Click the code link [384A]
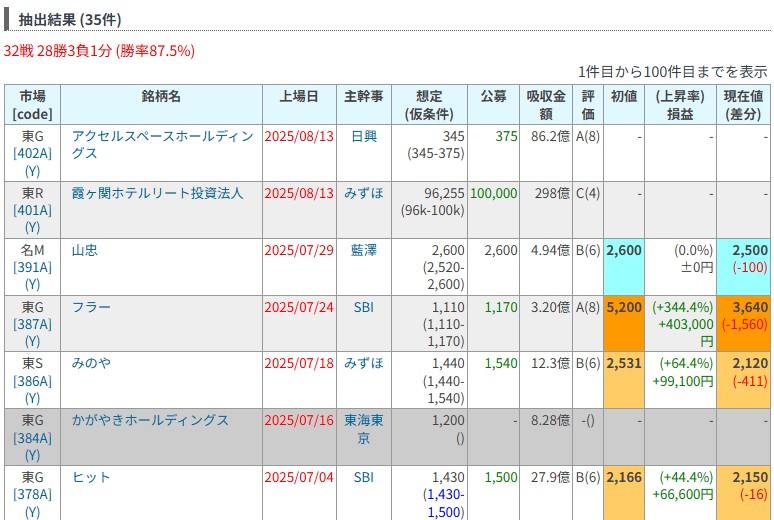Image resolution: width=774 pixels, height=520 pixels. (32, 438)
